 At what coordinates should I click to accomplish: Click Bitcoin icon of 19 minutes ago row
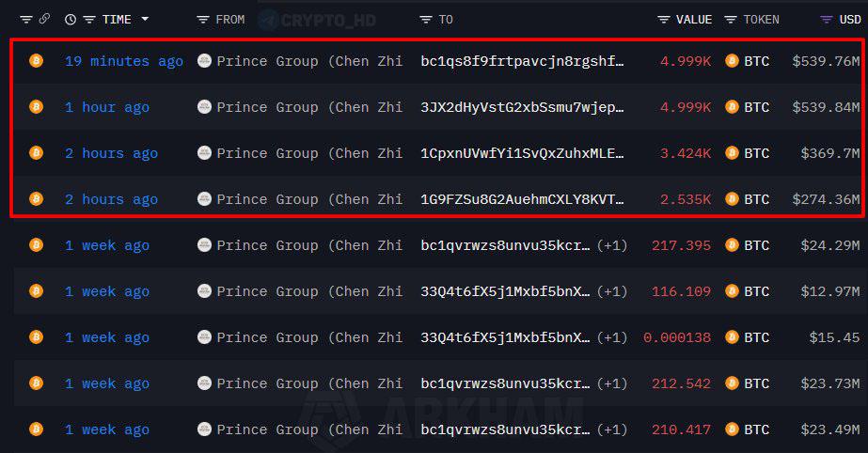click(x=36, y=60)
